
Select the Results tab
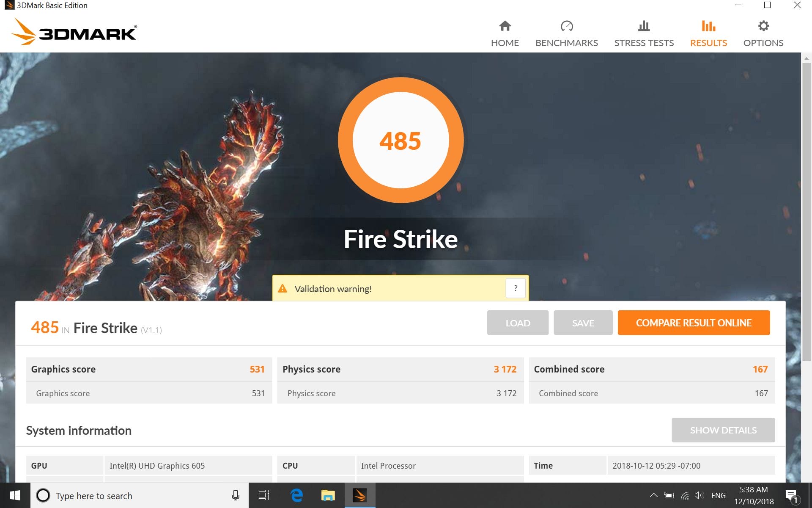[x=708, y=34]
